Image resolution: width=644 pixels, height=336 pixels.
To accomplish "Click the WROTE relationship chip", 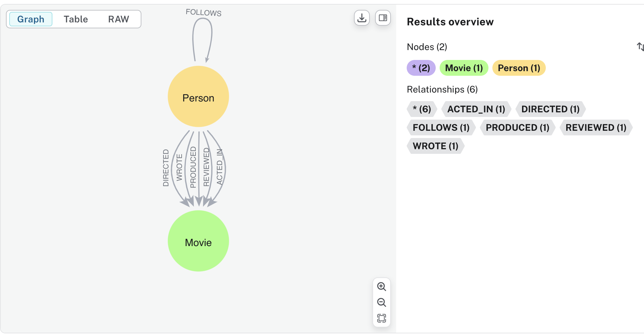I will [435, 146].
